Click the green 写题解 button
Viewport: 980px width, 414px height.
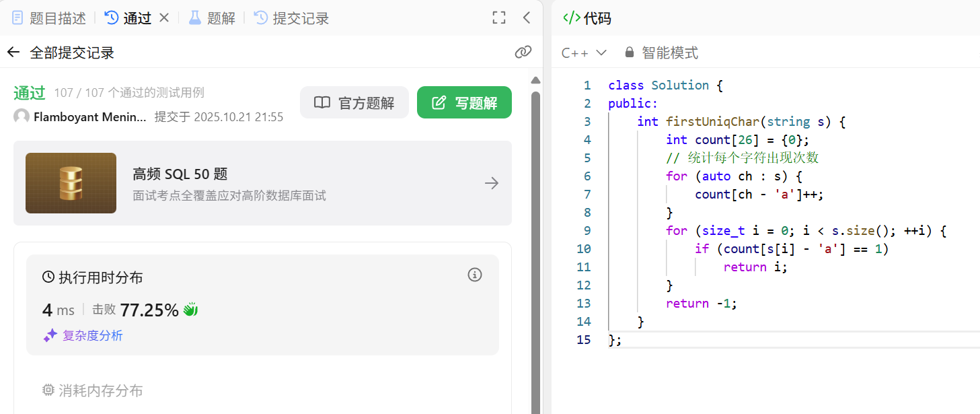click(464, 102)
